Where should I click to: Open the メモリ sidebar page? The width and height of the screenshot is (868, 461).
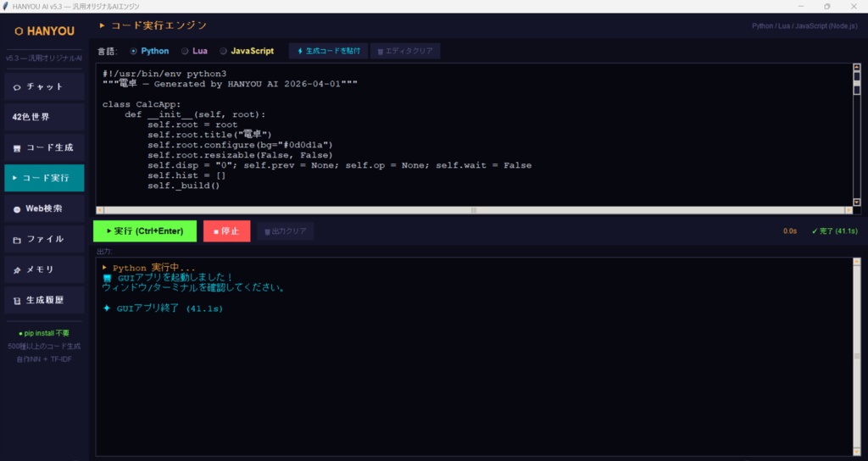click(x=44, y=269)
